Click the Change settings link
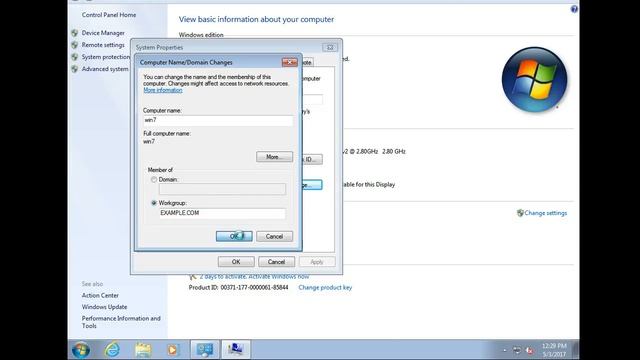640x360 pixels. (x=546, y=213)
